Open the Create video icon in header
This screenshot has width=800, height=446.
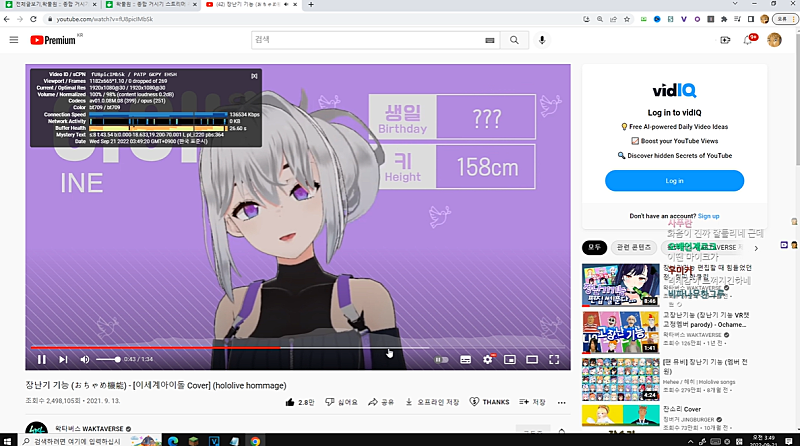point(725,40)
